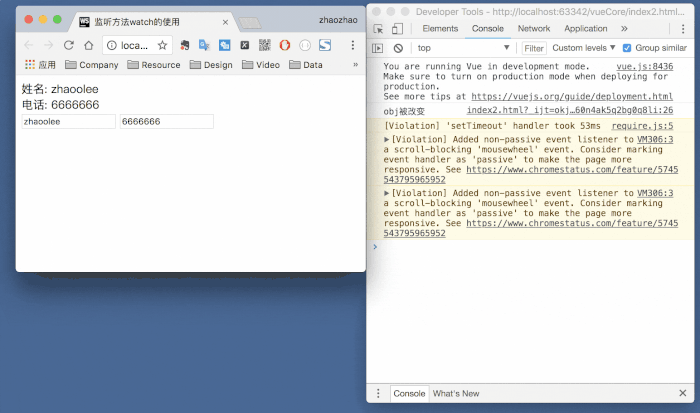Image resolution: width=700 pixels, height=413 pixels.
Task: Open the require.js:5 source link
Action: tap(642, 126)
